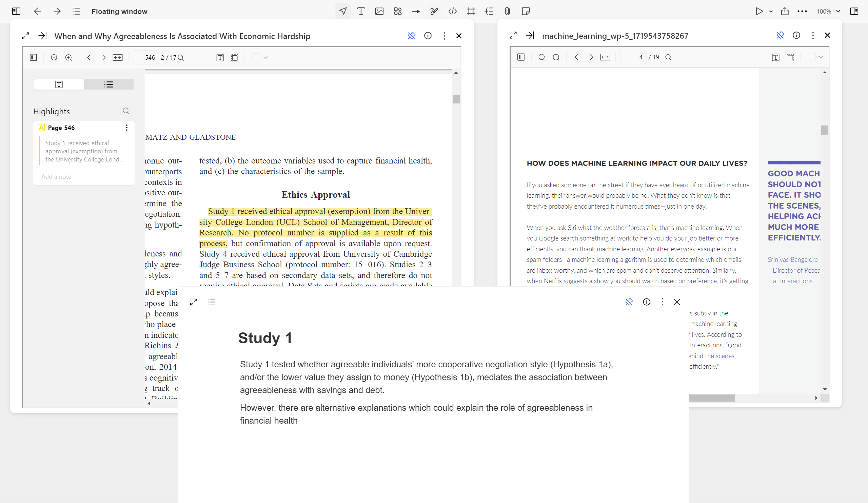The image size is (868, 503).
Task: Add a note to the highlight
Action: click(x=56, y=177)
